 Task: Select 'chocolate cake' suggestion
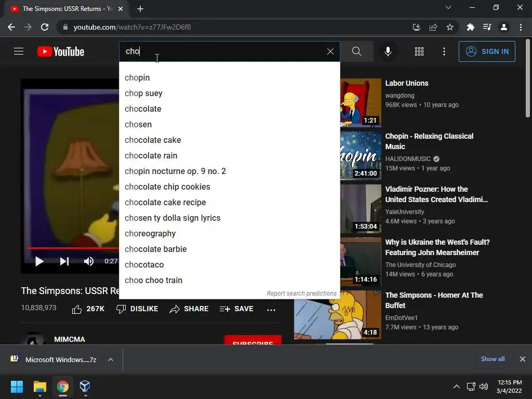point(229,140)
